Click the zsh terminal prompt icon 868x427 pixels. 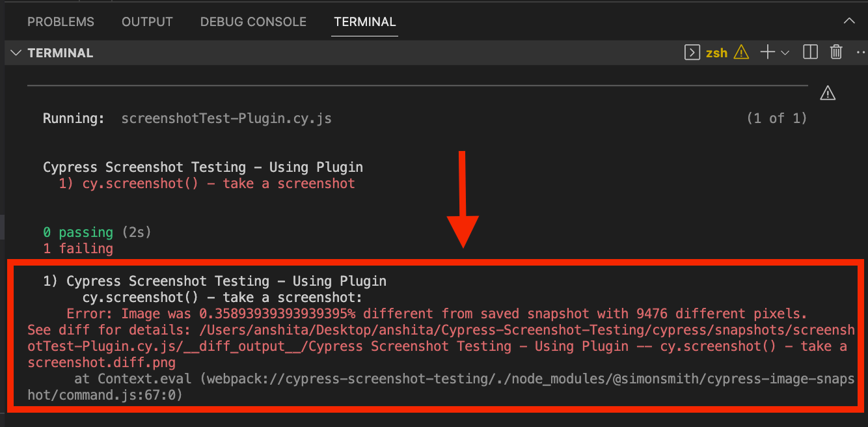point(692,53)
